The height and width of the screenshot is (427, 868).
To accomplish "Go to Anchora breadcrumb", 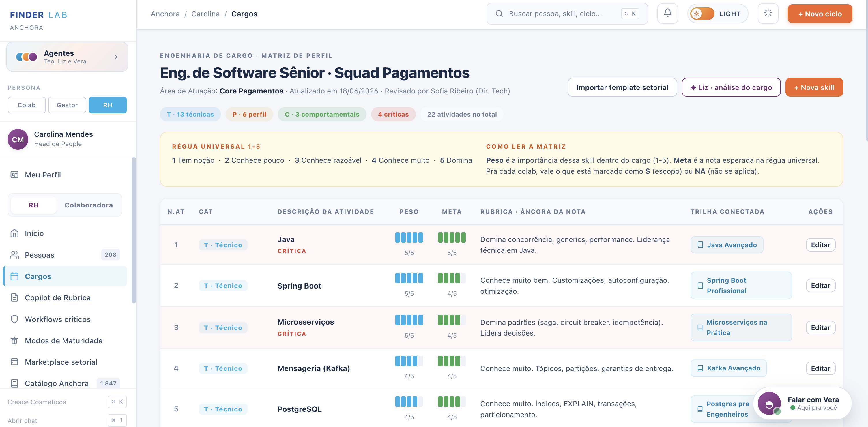I will click(x=165, y=14).
